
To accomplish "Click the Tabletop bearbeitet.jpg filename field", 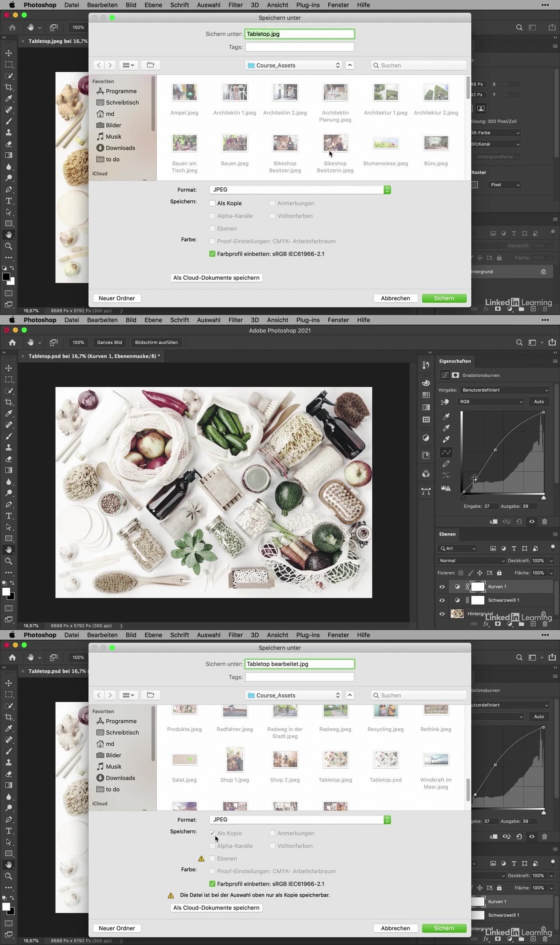I will [299, 664].
